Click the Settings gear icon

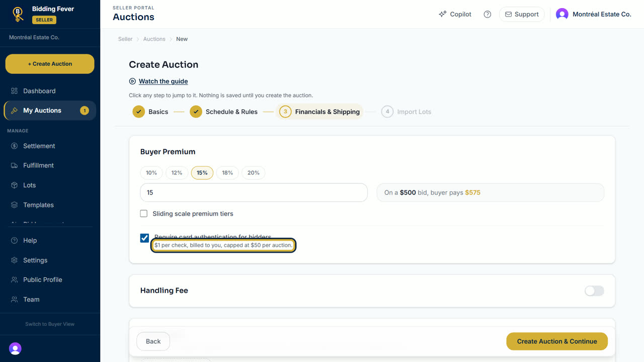tap(14, 260)
